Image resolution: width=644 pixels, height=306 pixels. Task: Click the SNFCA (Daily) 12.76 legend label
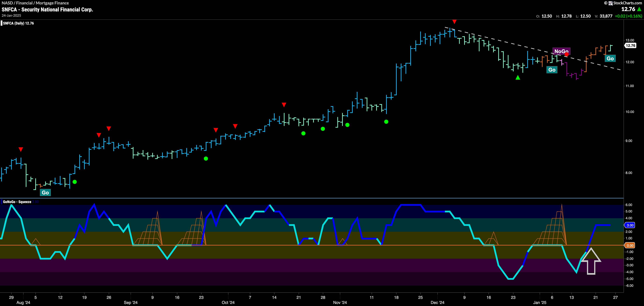pos(18,23)
